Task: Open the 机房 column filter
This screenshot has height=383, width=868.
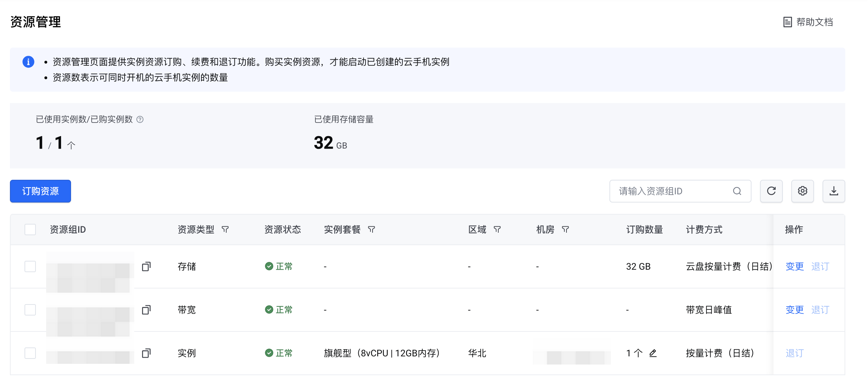Action: tap(565, 230)
